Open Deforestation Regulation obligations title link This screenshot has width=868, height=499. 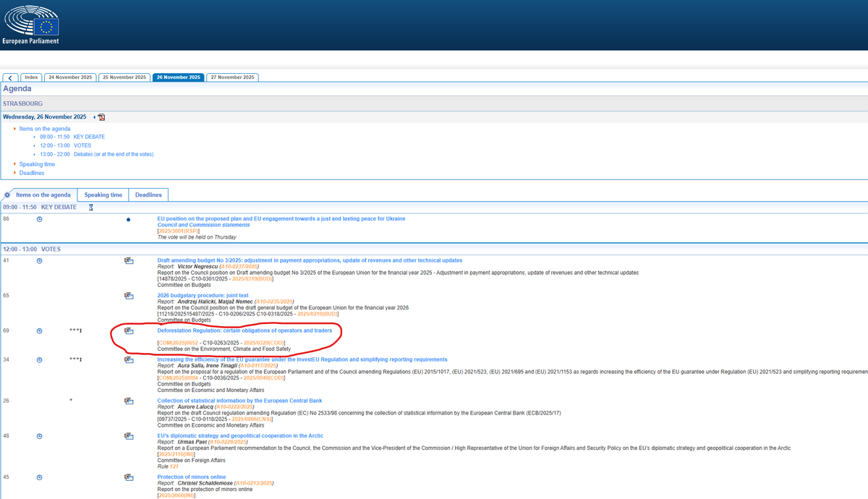245,330
